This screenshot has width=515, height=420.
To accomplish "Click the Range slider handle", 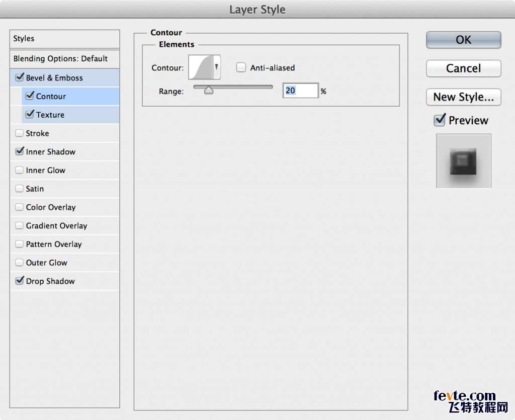I will coord(208,91).
